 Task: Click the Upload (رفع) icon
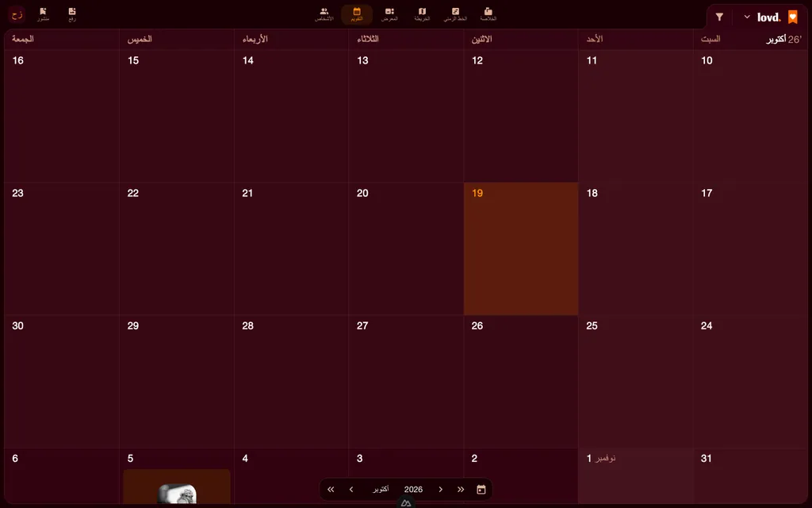click(72, 14)
